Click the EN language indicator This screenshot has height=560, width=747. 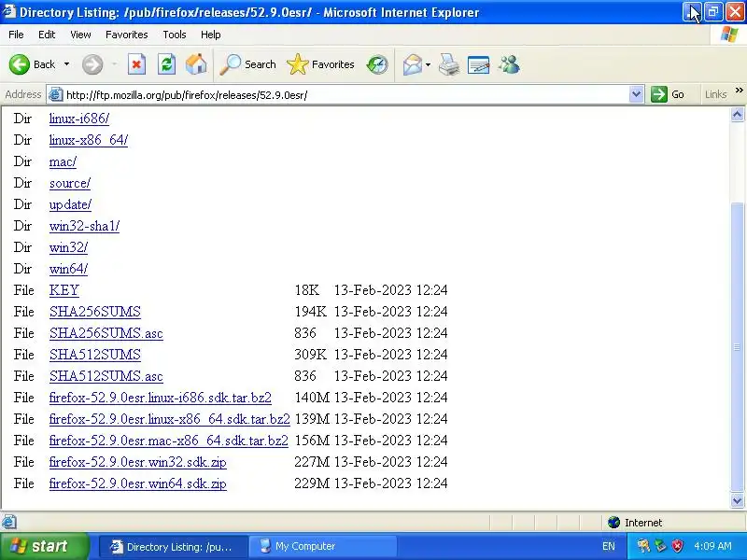pos(609,546)
